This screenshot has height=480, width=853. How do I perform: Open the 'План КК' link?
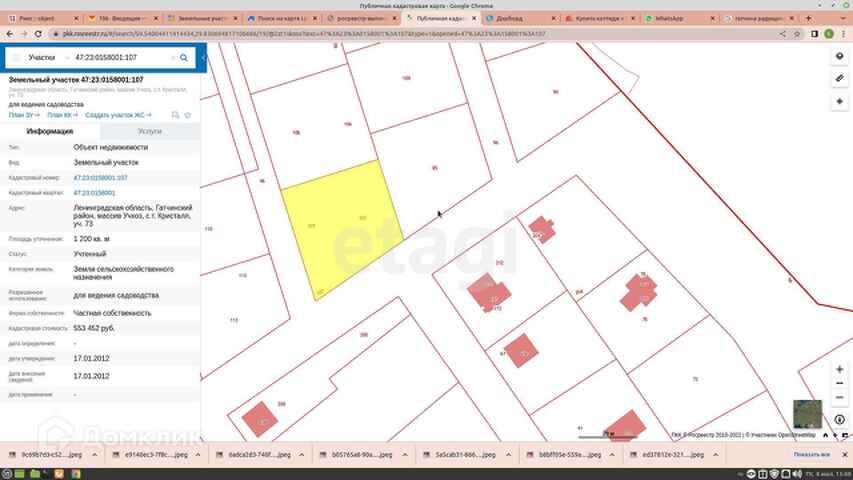(63, 115)
